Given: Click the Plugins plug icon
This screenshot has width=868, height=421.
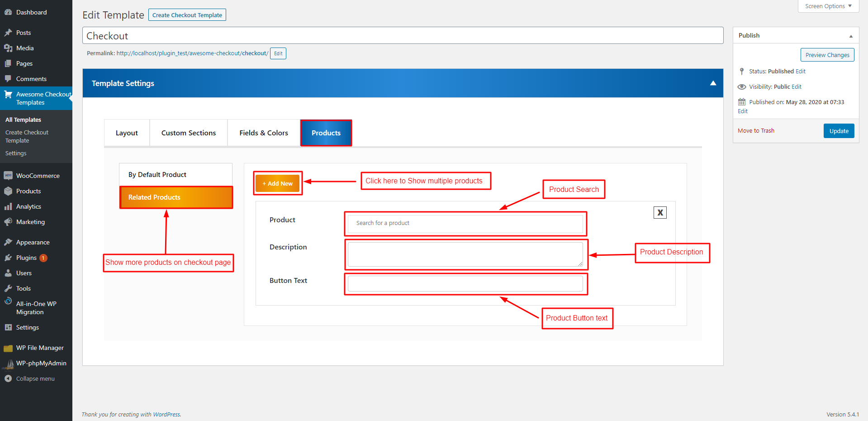Looking at the screenshot, I should pyautogui.click(x=8, y=258).
